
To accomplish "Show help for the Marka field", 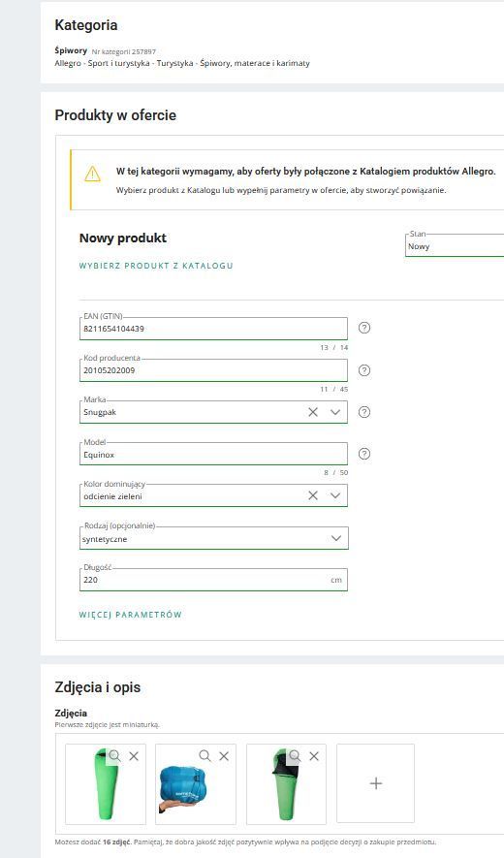I will [x=363, y=412].
